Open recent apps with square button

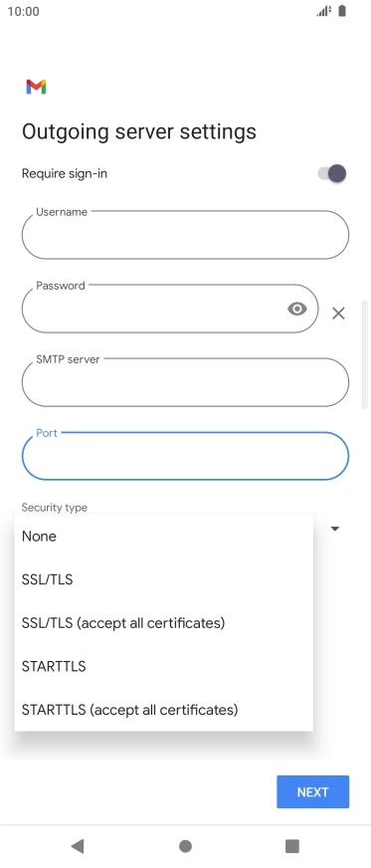[292, 846]
